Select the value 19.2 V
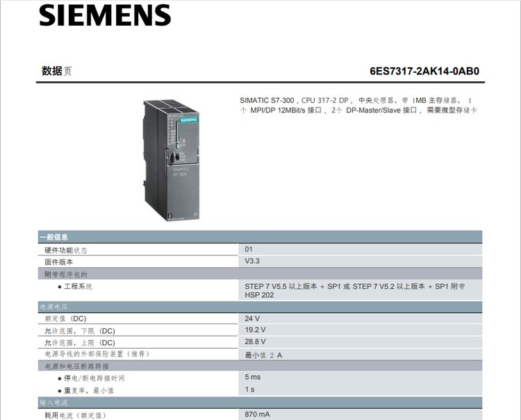Screen dimensions: 521x420 click(x=255, y=330)
